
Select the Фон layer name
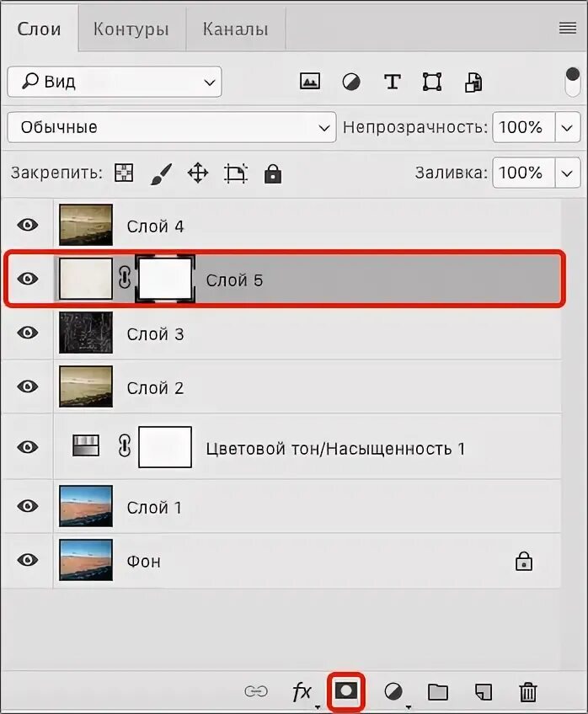tap(144, 562)
